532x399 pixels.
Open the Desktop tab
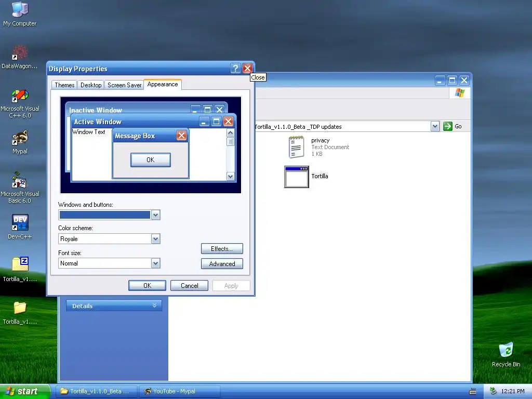[91, 85]
